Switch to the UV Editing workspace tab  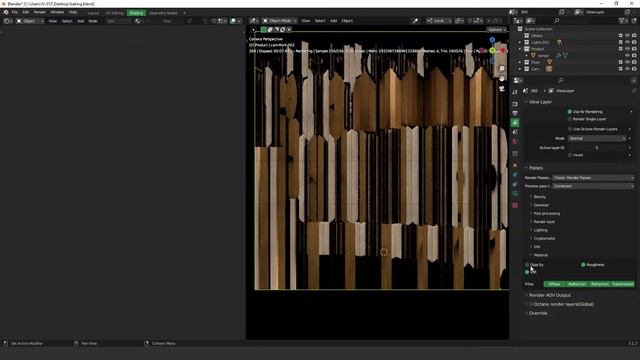[x=114, y=13]
